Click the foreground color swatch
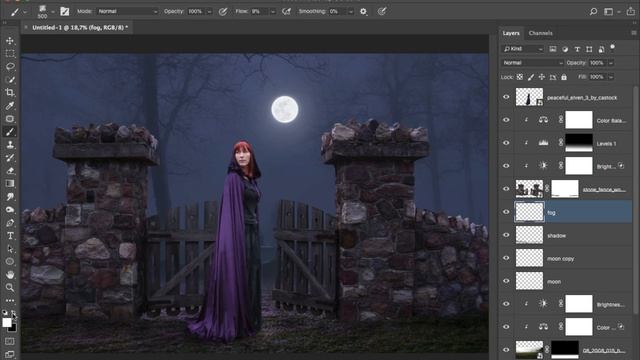The image size is (640, 360). 7,322
